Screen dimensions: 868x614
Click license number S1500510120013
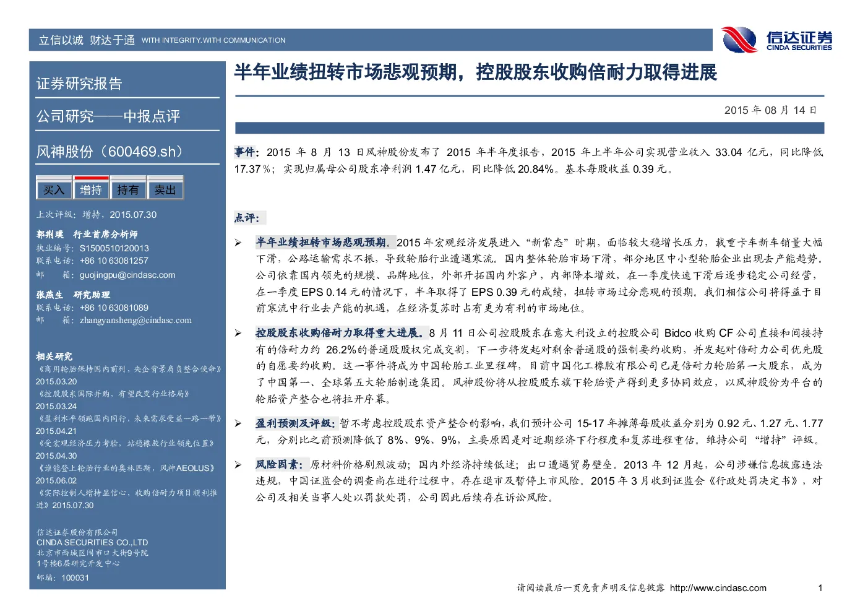click(x=114, y=248)
